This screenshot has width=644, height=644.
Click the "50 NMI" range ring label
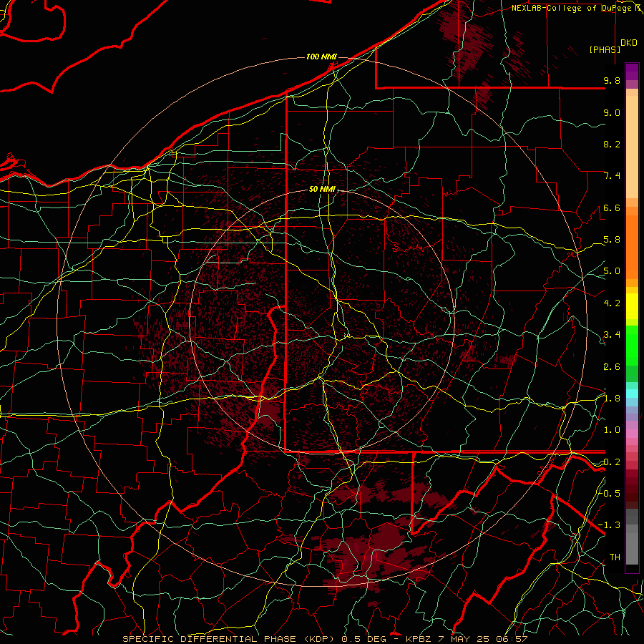(322, 190)
